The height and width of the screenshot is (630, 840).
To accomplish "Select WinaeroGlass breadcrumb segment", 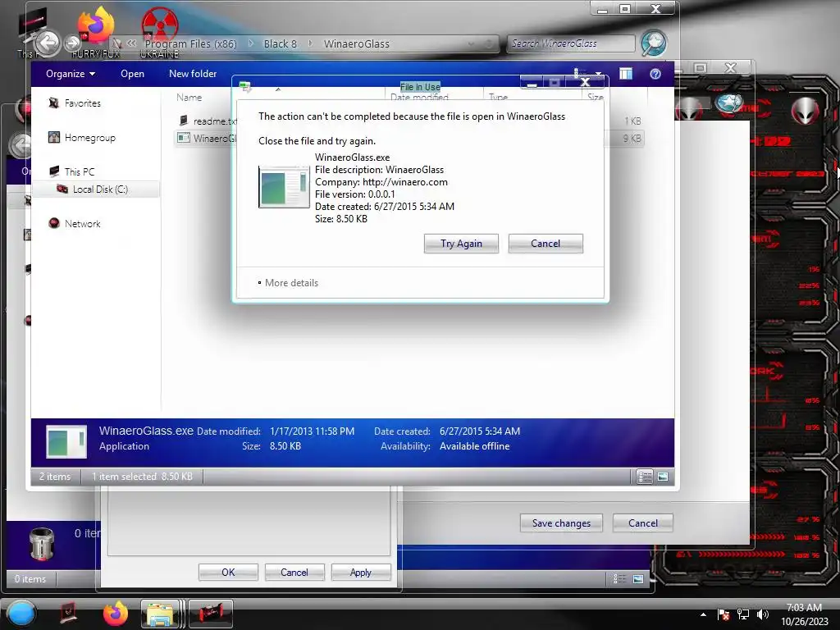I will click(356, 44).
